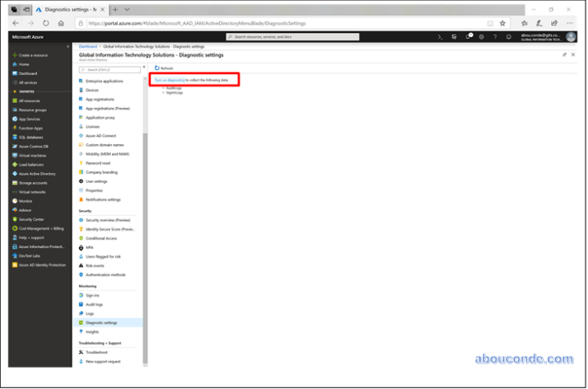
Task: Open the browser tab list dropdown
Action: click(x=128, y=9)
